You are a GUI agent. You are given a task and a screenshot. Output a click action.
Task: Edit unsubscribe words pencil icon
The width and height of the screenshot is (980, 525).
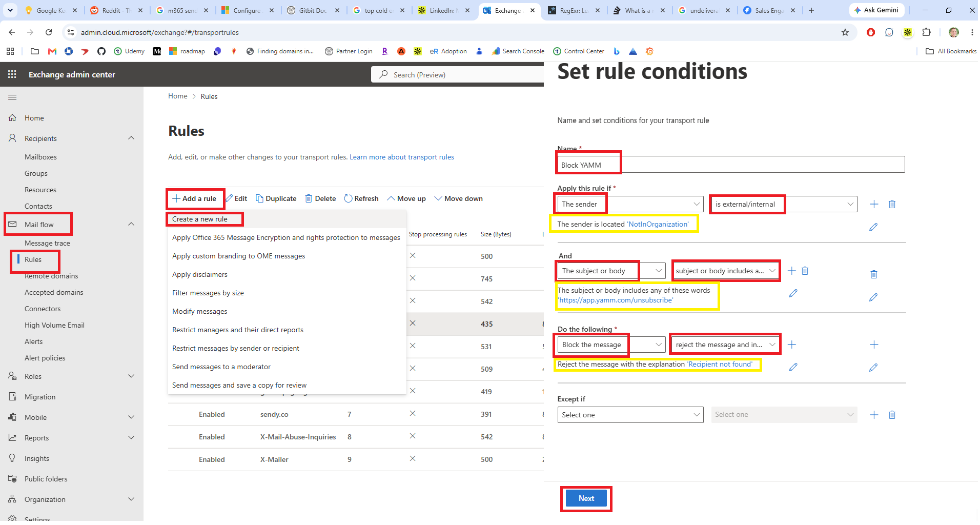[x=793, y=293]
